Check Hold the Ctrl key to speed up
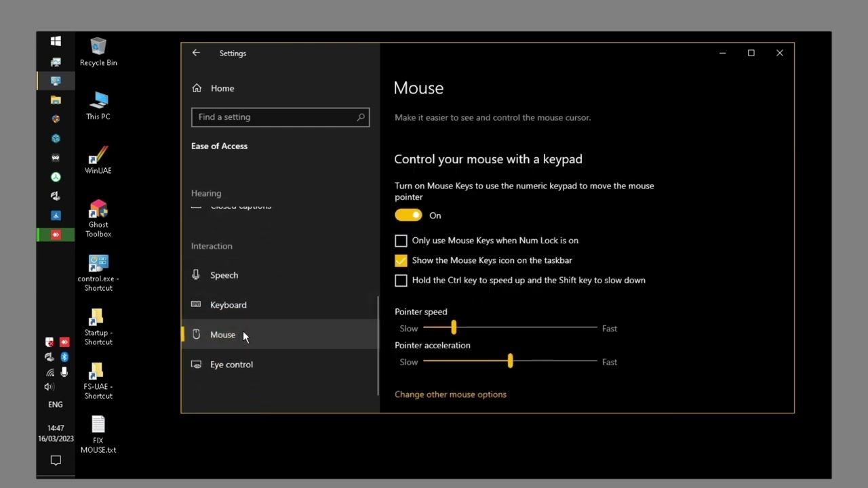 point(401,280)
